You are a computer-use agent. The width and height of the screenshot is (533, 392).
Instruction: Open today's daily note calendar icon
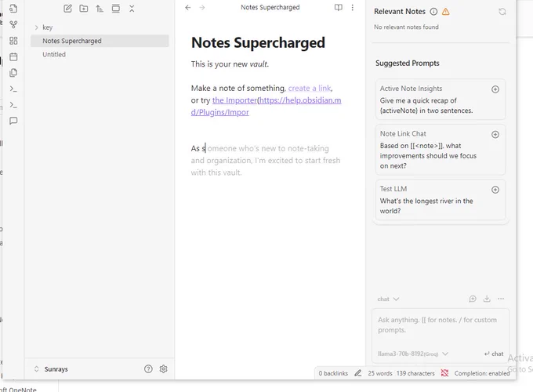[13, 56]
